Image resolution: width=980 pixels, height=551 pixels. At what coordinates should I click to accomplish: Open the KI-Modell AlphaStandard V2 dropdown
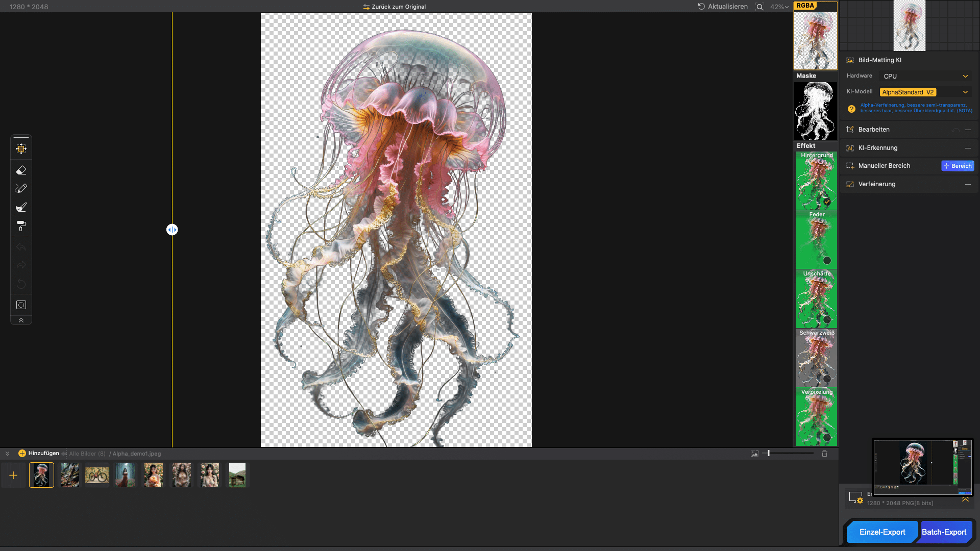pyautogui.click(x=925, y=92)
